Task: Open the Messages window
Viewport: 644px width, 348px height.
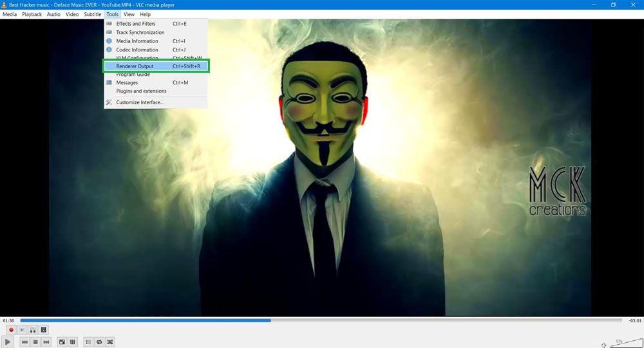Action: [156, 82]
